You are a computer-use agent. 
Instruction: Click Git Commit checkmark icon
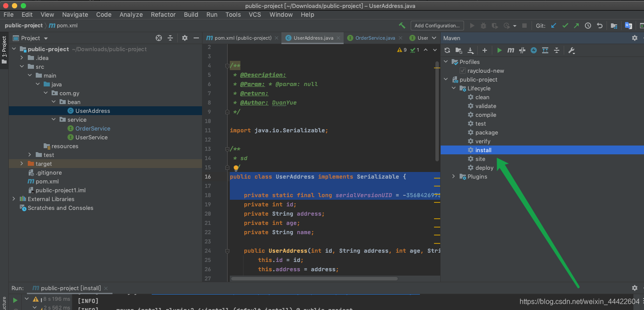click(x=565, y=26)
